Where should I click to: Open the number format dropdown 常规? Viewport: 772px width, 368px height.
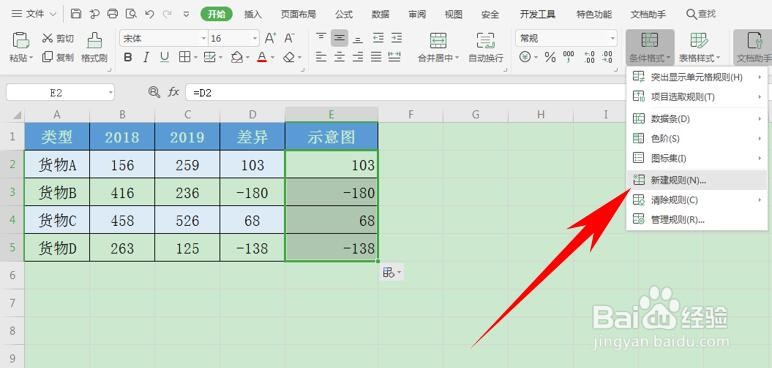pos(612,38)
